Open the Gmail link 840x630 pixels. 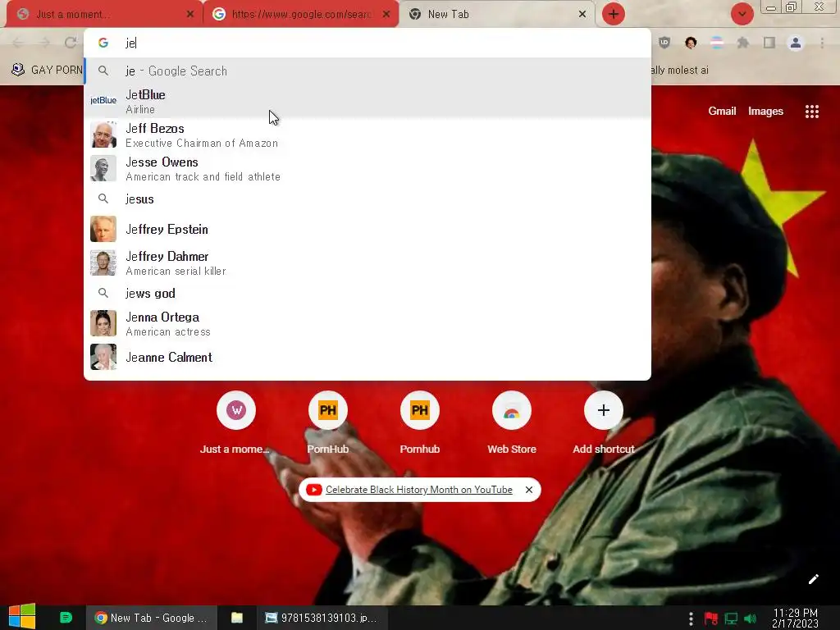pos(722,111)
